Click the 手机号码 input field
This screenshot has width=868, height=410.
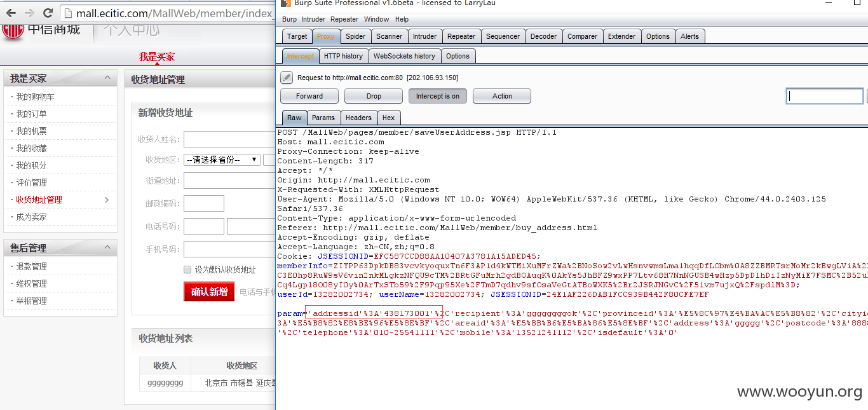[229, 249]
